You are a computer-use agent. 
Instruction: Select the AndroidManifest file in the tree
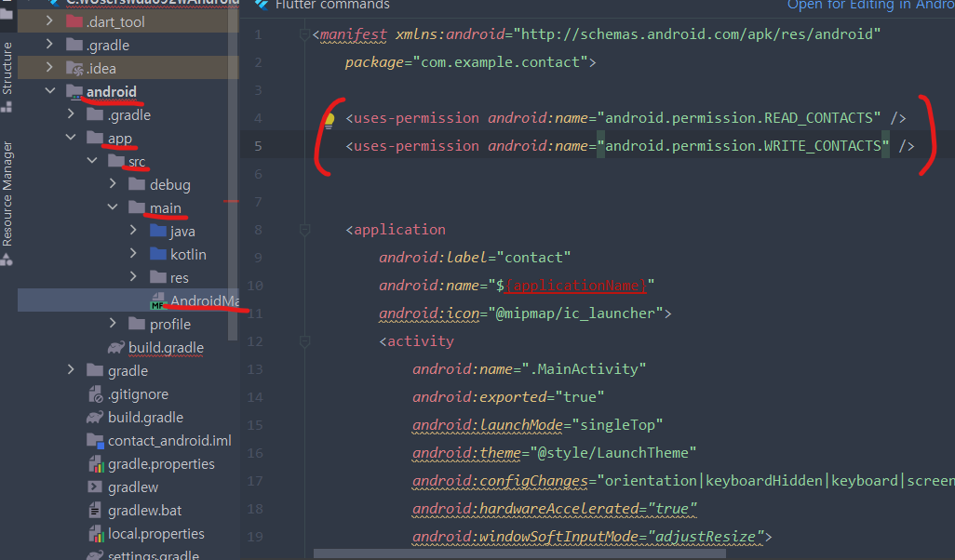(128, 300)
